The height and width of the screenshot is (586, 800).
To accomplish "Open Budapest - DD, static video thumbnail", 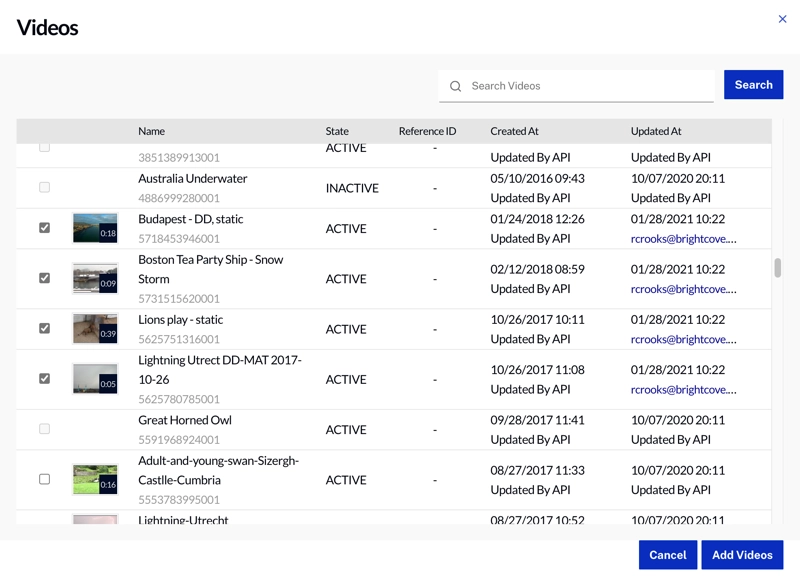I will coord(95,228).
